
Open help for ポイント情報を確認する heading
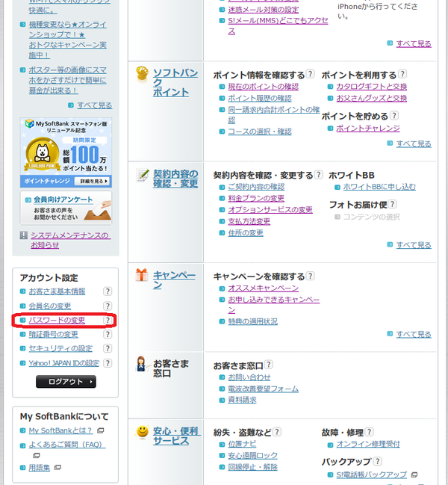coord(310,74)
